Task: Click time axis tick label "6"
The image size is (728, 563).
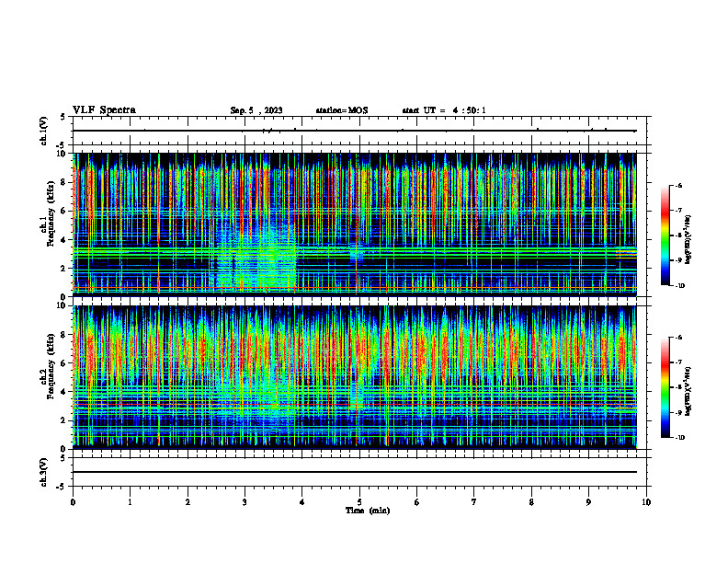Action: pos(417,502)
